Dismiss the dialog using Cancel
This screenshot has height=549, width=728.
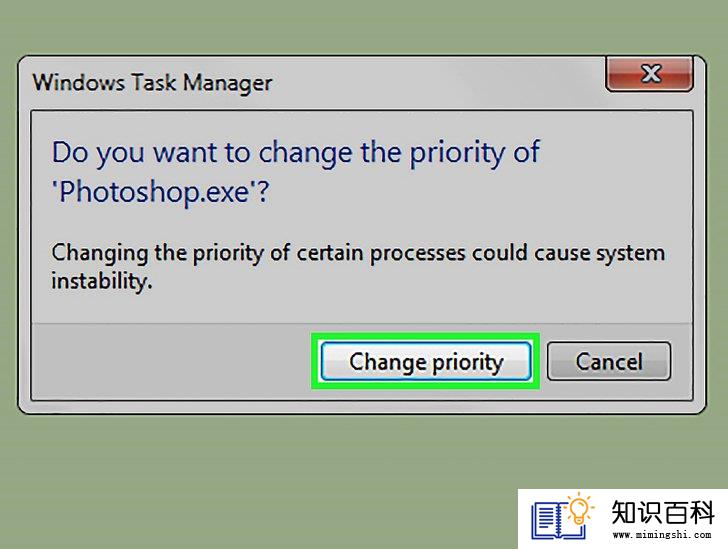(x=609, y=361)
